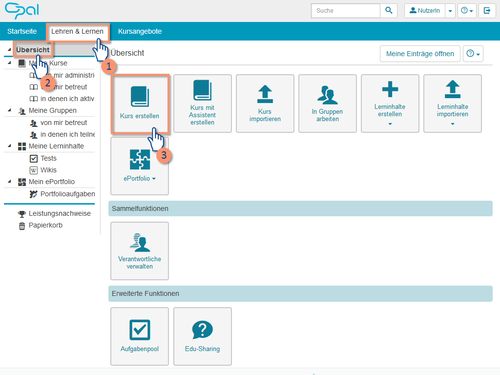Open the NutzerIn account button
This screenshot has width=500, height=375.
[425, 11]
